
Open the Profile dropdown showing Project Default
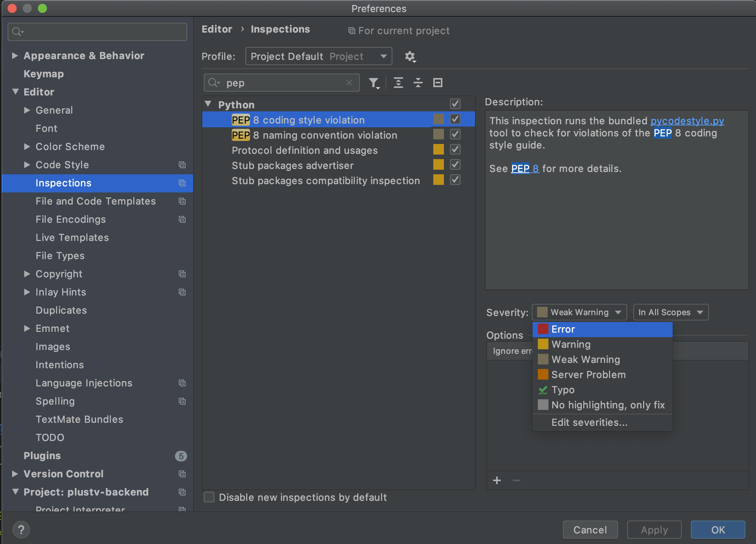point(319,56)
